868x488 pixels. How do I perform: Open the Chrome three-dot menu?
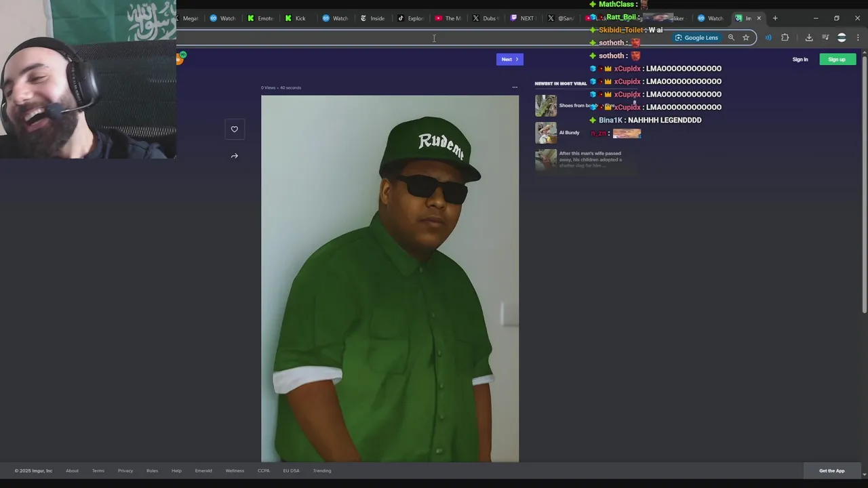coord(858,38)
